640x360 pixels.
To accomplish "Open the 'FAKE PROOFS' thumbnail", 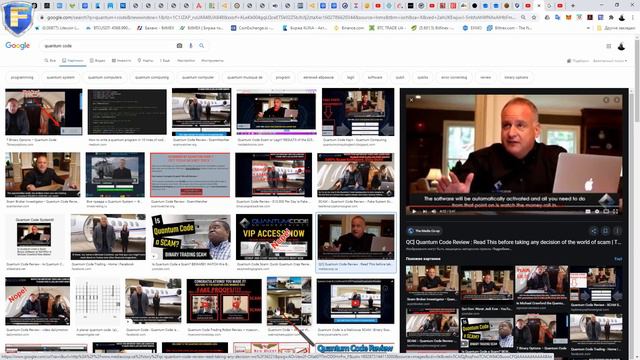I will click(224, 301).
